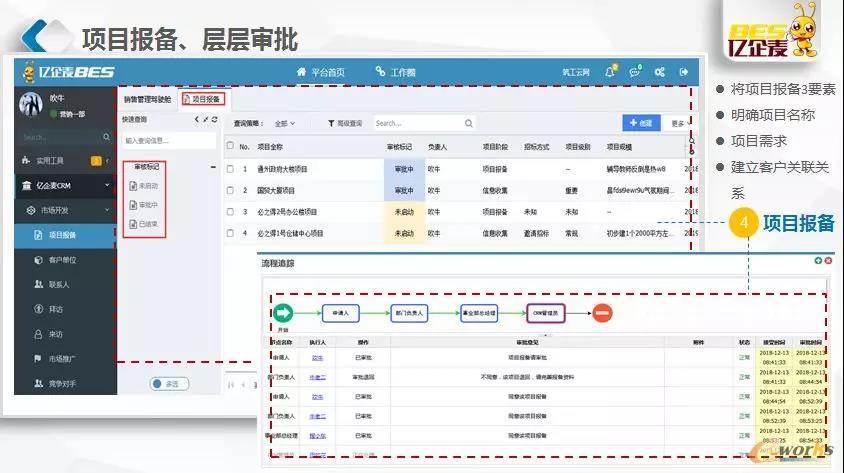Collapse the 审核标记 filter group

click(x=213, y=167)
